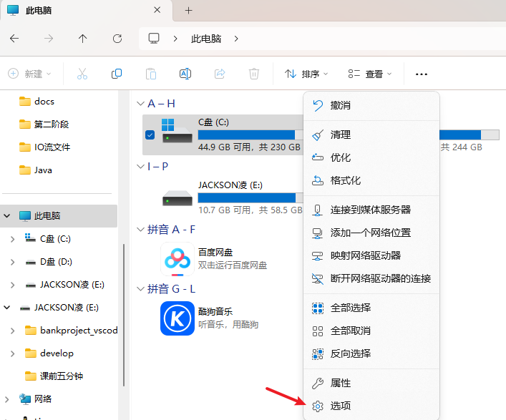This screenshot has height=420, width=506.
Task: Choose 格式化 in the dropdown menu
Action: click(345, 180)
